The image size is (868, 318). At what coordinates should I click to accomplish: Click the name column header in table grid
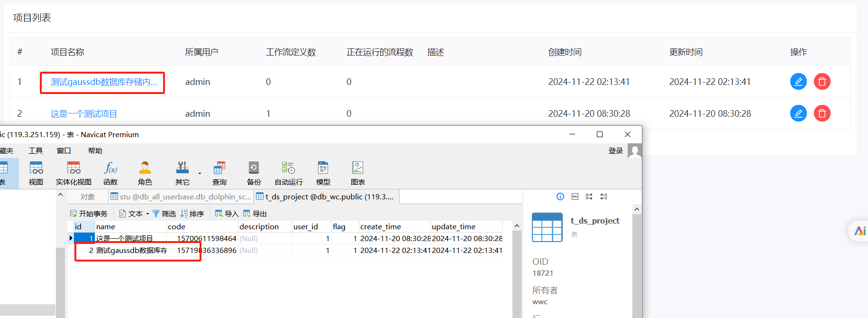(x=131, y=226)
